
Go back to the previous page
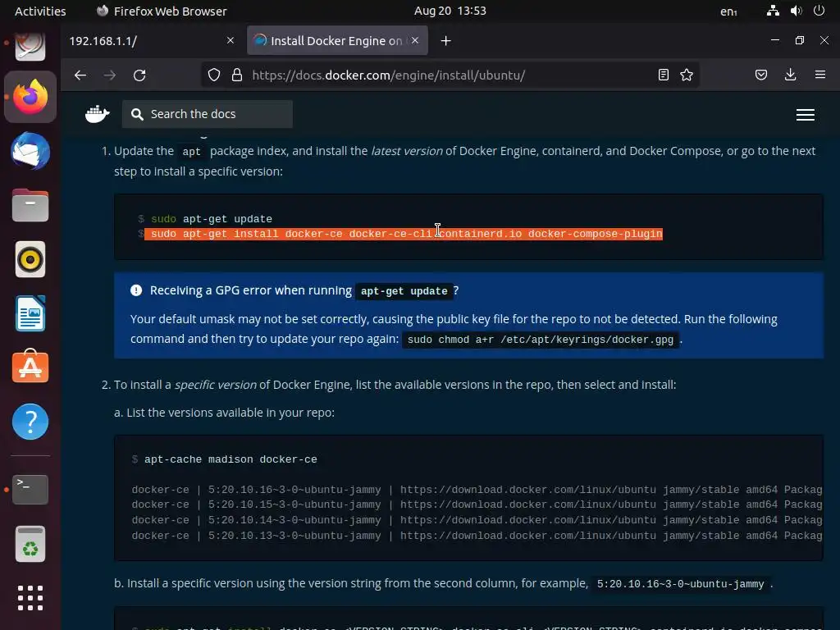pyautogui.click(x=80, y=75)
